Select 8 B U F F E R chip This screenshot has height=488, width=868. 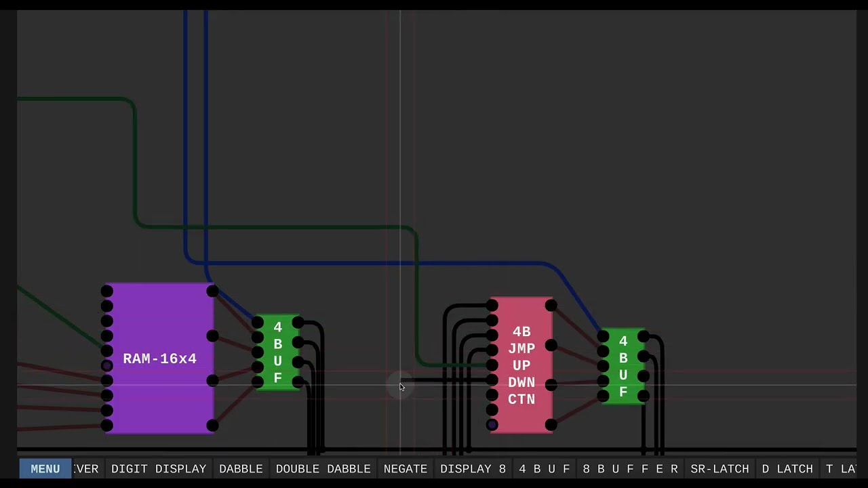(x=630, y=468)
